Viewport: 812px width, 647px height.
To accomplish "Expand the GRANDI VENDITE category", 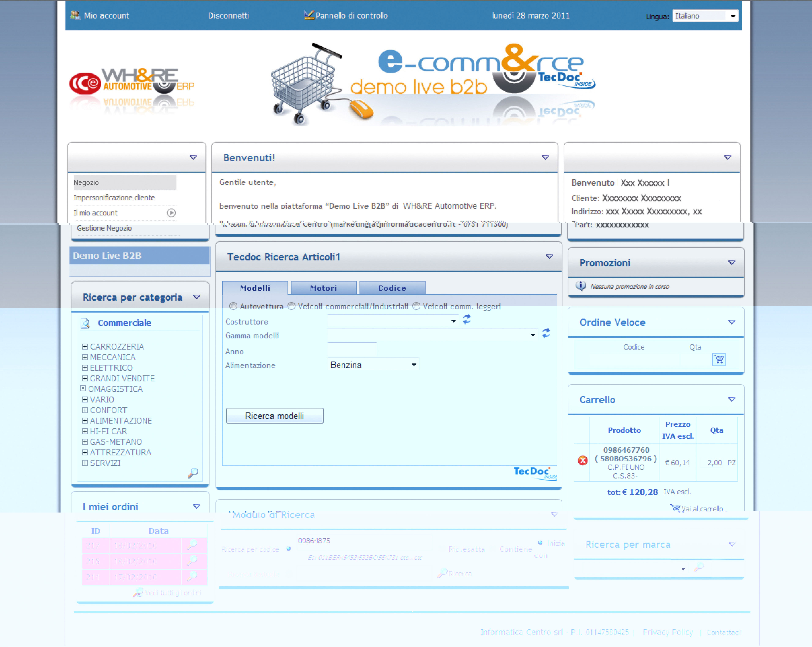I will coord(85,378).
